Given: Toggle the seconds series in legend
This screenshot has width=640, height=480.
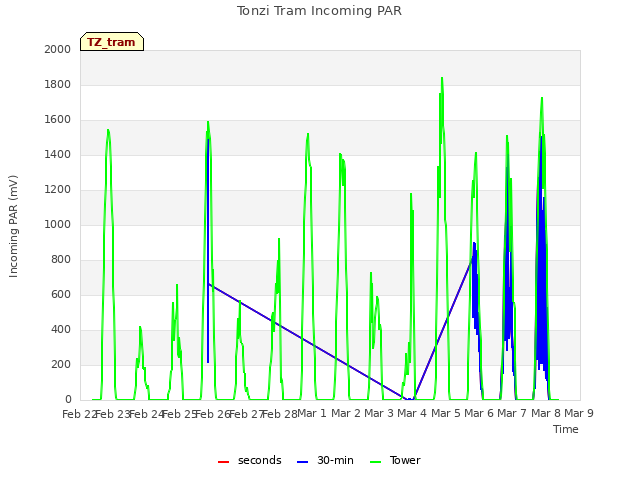Looking at the screenshot, I should pos(249,460).
